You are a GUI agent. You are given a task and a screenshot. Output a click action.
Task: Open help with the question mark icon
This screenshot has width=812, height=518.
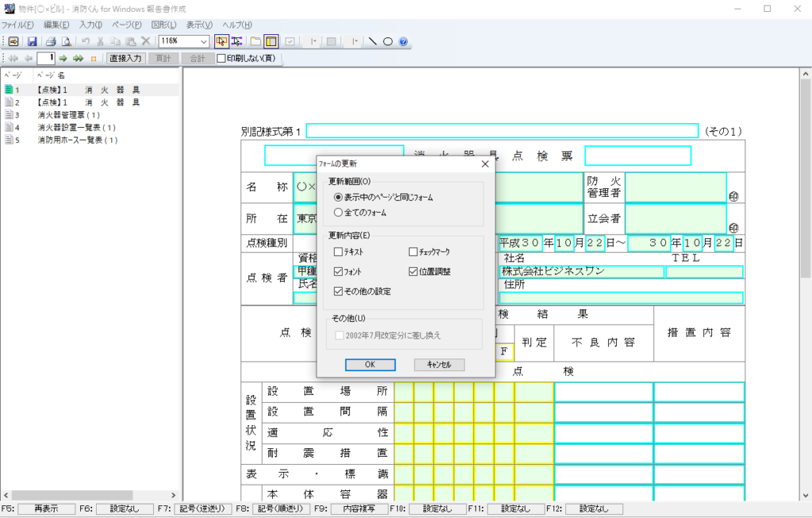click(x=404, y=41)
